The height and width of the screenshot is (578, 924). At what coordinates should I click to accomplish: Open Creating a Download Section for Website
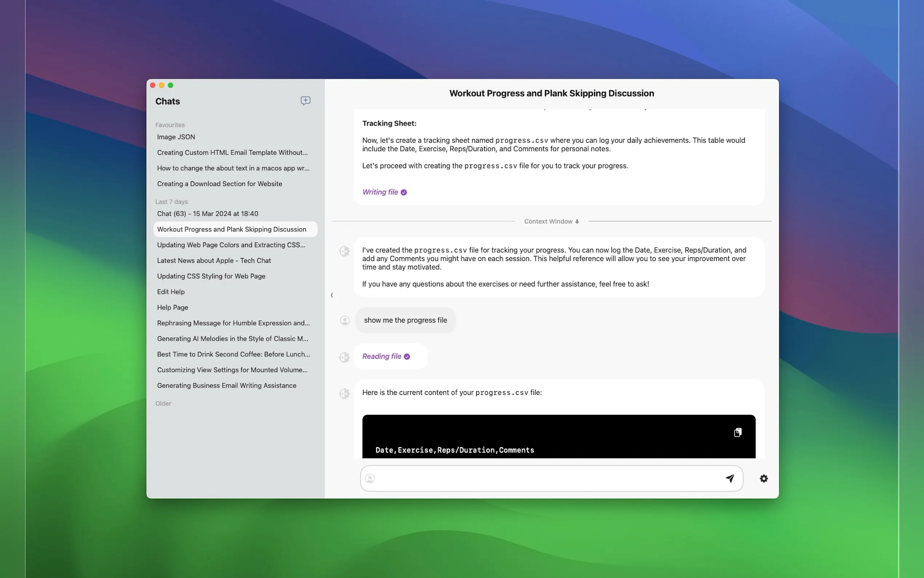[220, 184]
